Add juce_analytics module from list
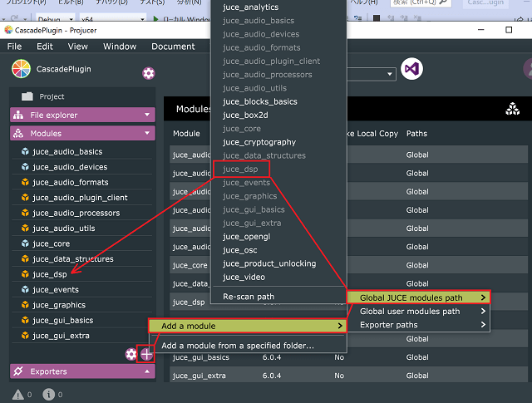Screen dimensions: 532x403 pos(250,7)
